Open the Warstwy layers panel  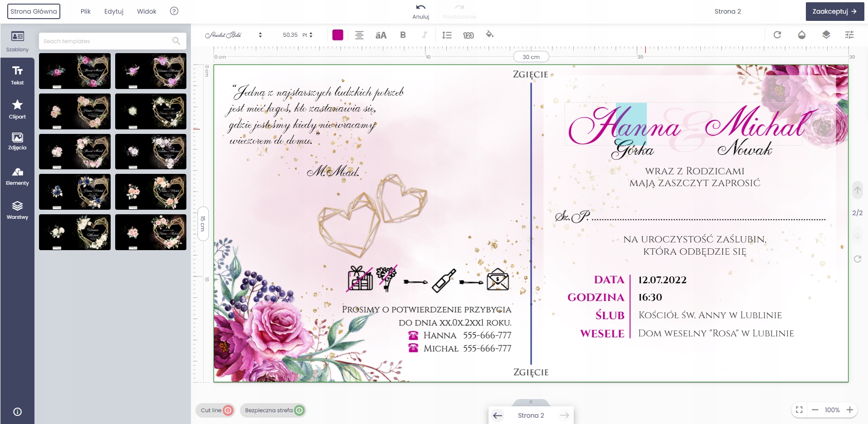pyautogui.click(x=17, y=210)
